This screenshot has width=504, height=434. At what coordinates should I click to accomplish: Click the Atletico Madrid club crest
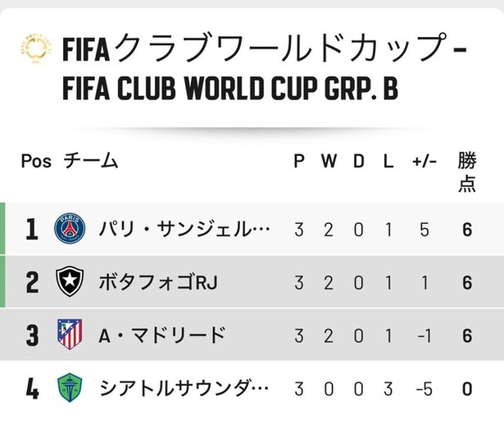[x=69, y=335]
